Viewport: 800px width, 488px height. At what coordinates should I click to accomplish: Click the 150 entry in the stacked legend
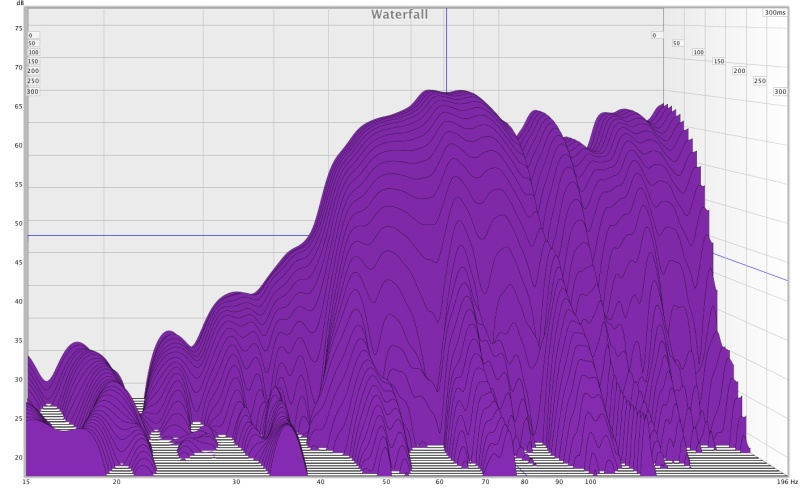coord(33,61)
